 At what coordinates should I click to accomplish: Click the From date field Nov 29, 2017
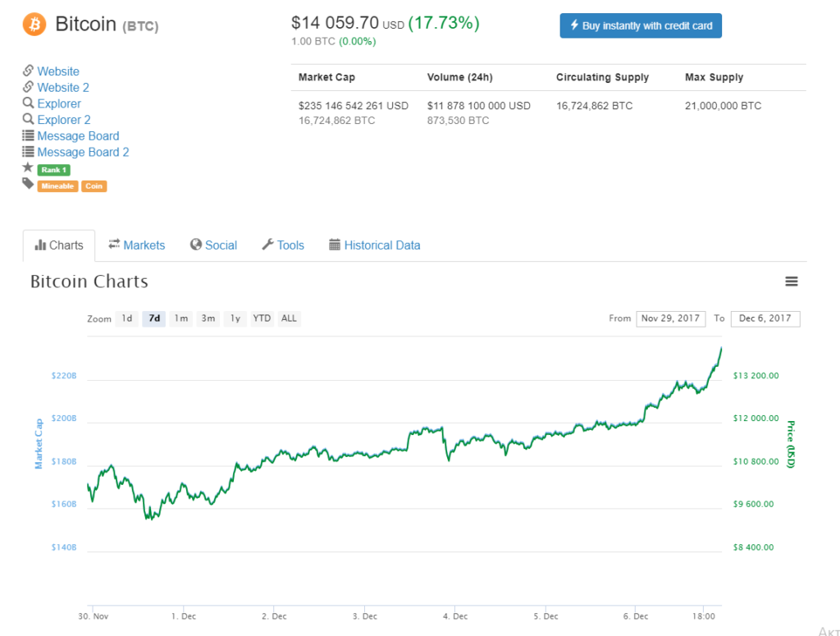point(671,318)
